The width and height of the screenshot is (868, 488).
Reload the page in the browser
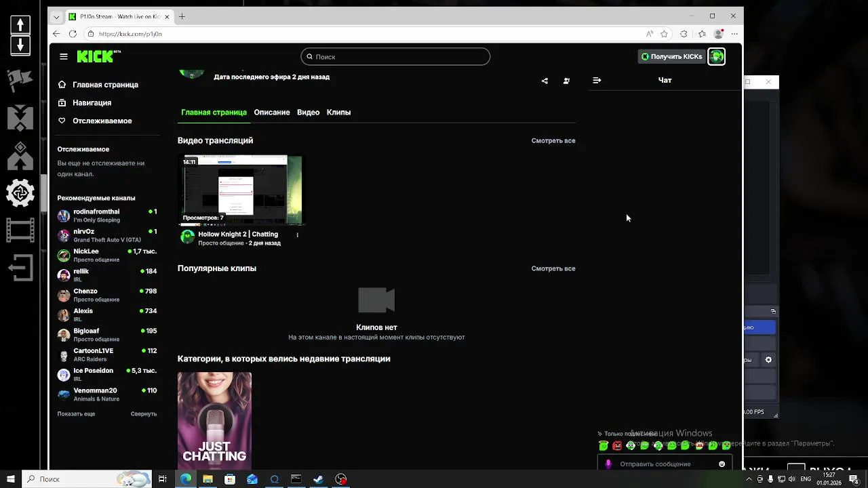(73, 34)
